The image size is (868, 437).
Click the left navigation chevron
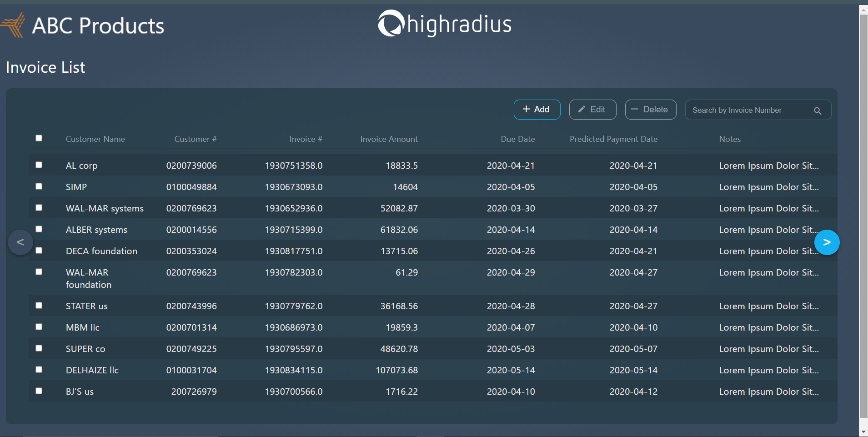point(20,242)
